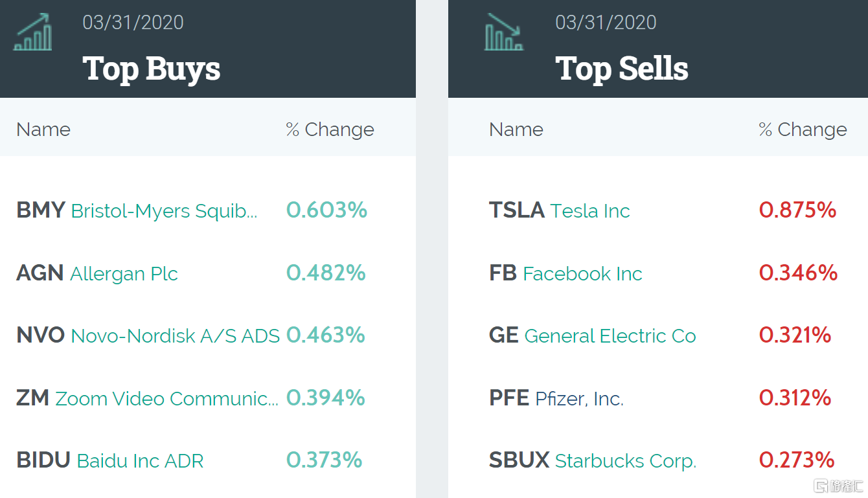Click the TSLA ticker symbol
Screen dimensions: 868x498
click(517, 210)
